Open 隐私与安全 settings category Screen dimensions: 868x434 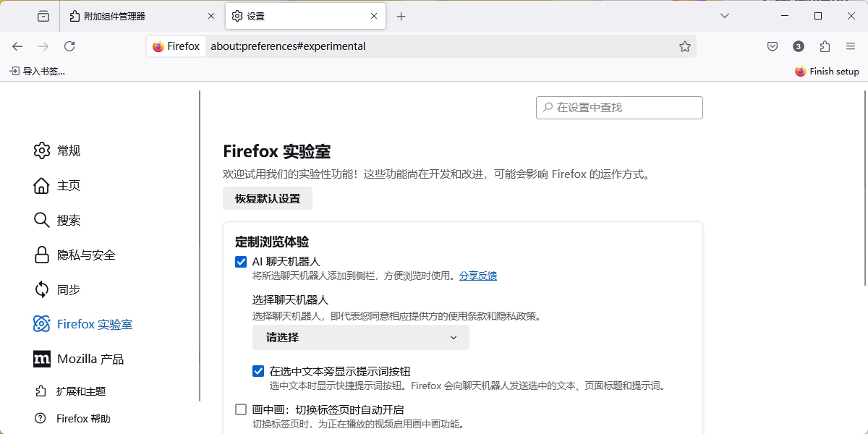pyautogui.click(x=85, y=255)
